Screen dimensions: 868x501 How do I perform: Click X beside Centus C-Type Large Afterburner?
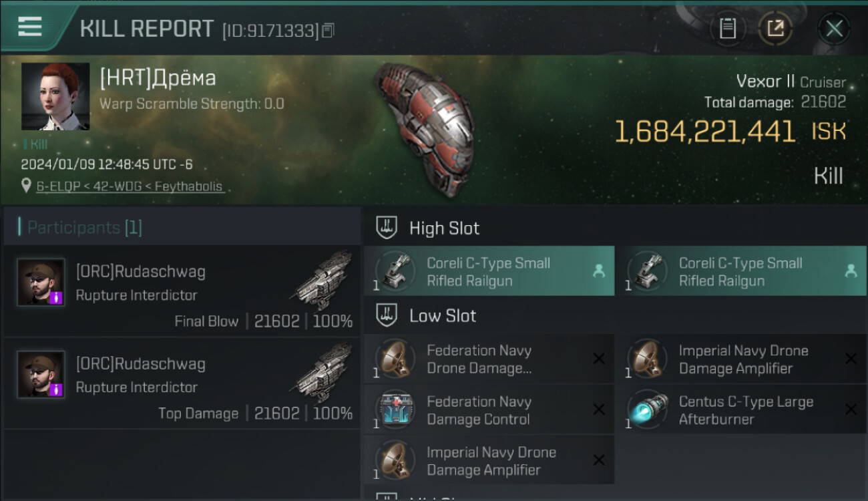point(851,410)
